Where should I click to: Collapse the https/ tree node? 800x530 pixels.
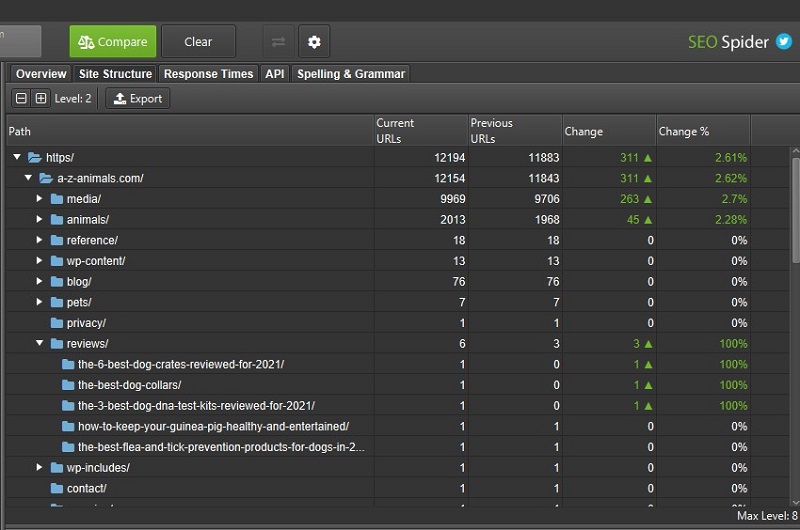17,157
